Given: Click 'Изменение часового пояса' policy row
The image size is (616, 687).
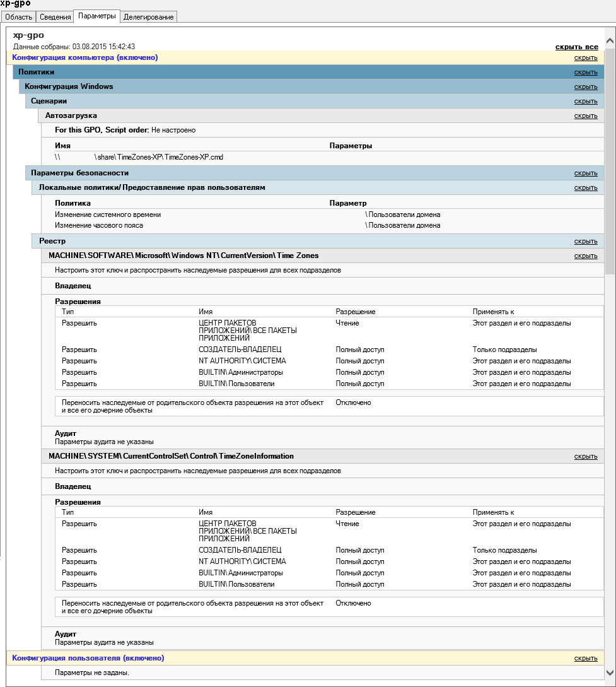Looking at the screenshot, I should pos(99,225).
